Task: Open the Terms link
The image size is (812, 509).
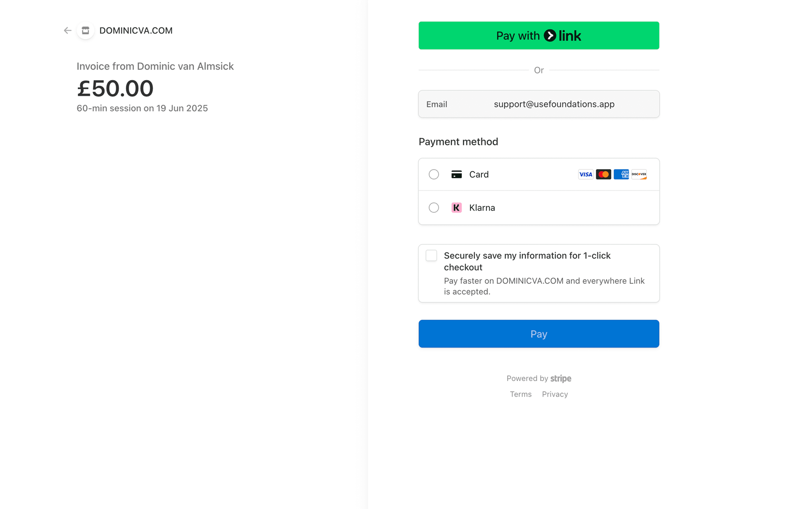Action: [x=520, y=394]
